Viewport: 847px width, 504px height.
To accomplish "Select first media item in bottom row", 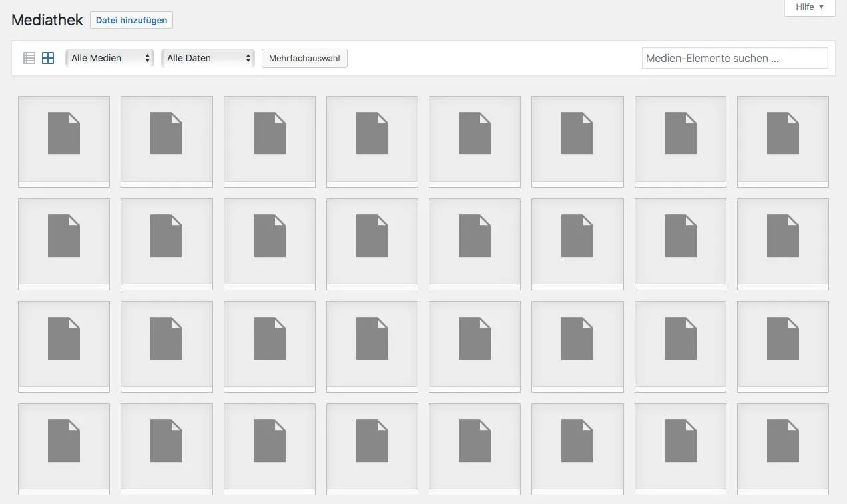I will (64, 449).
